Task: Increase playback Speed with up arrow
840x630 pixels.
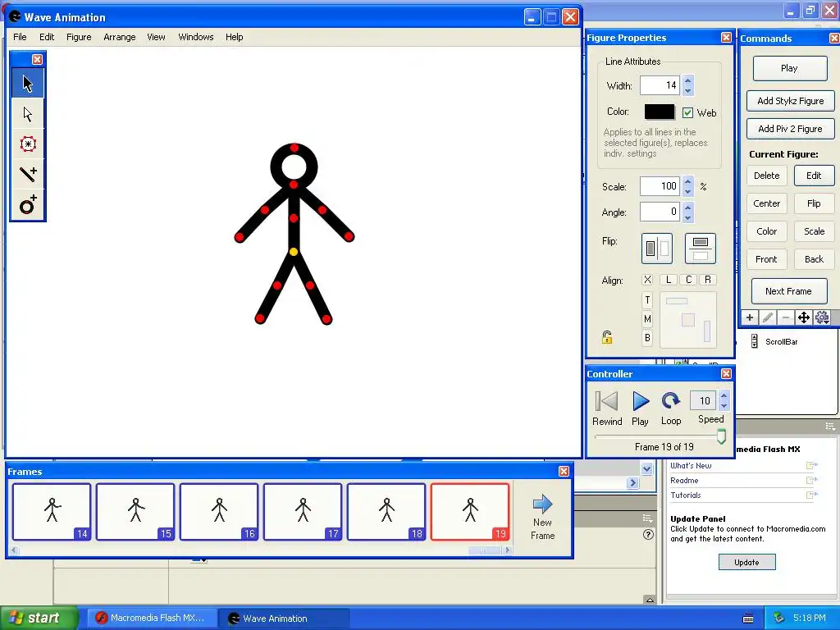Action: [724, 395]
